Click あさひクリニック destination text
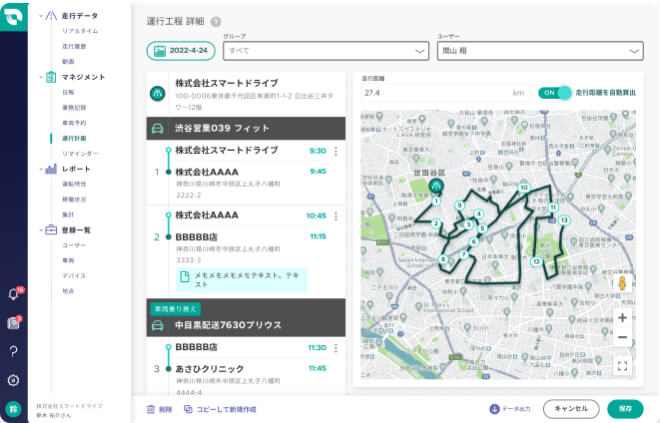660x423 pixels. click(x=210, y=369)
